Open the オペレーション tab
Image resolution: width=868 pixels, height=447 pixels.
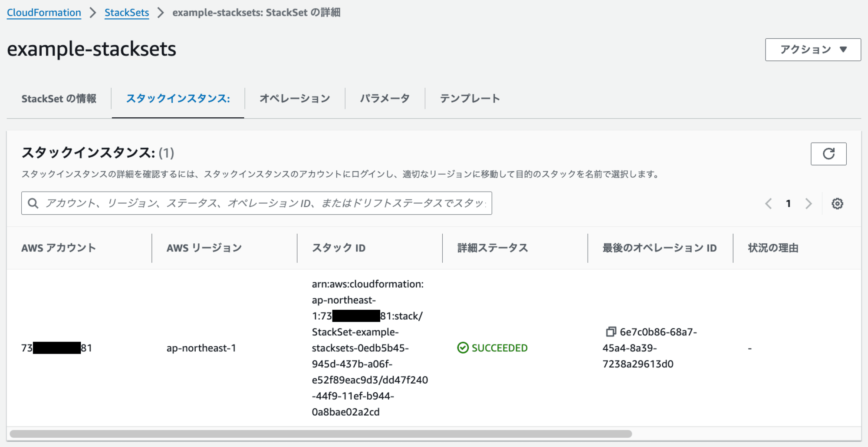(x=295, y=99)
